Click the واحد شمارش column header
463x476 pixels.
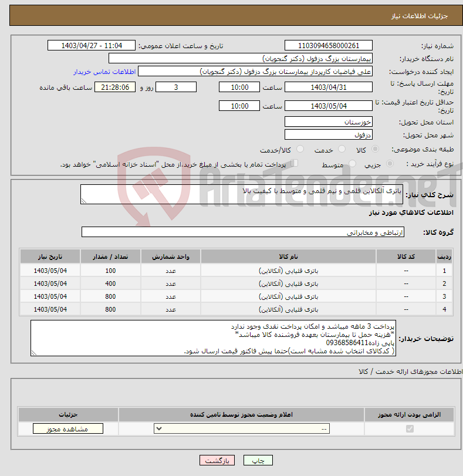pos(171,256)
